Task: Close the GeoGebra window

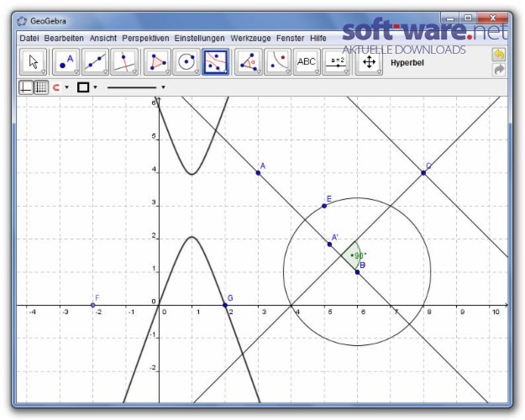Action: pos(492,18)
